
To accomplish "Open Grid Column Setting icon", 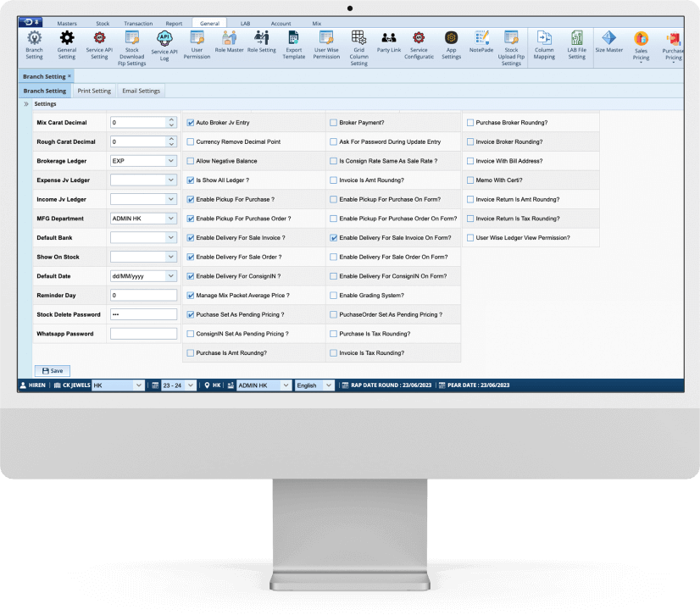I will (358, 39).
